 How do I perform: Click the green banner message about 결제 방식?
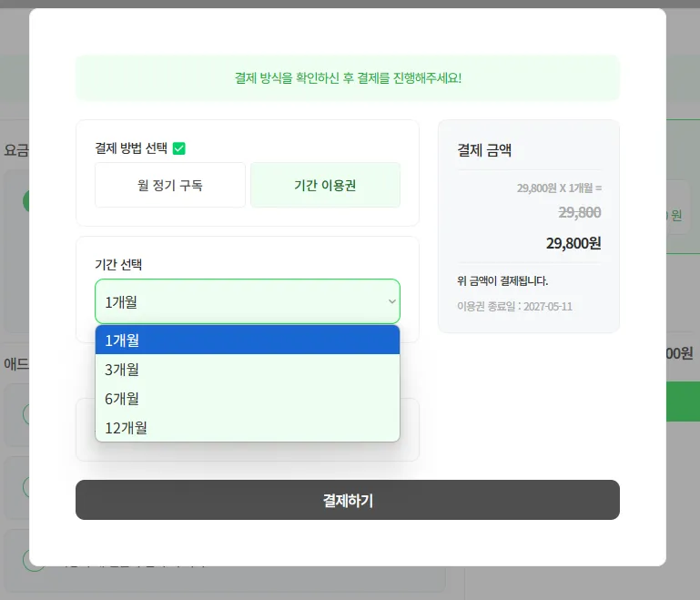pyautogui.click(x=348, y=78)
